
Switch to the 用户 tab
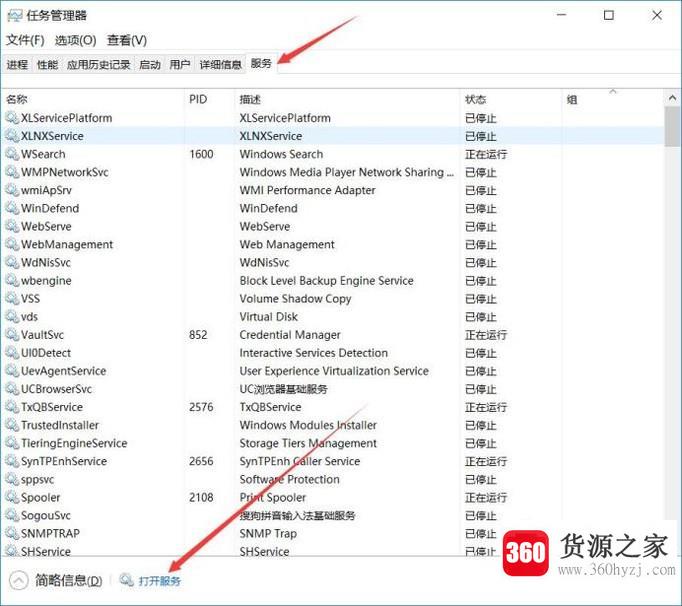click(x=180, y=64)
